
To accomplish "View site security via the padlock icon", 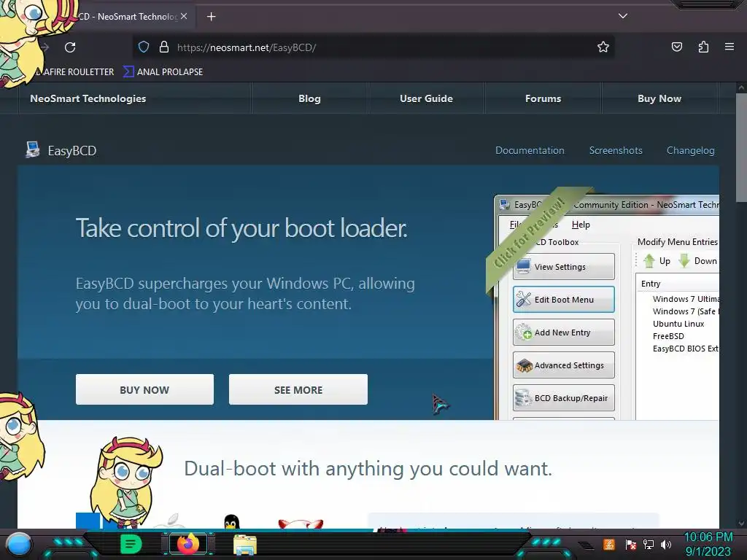I will (164, 47).
